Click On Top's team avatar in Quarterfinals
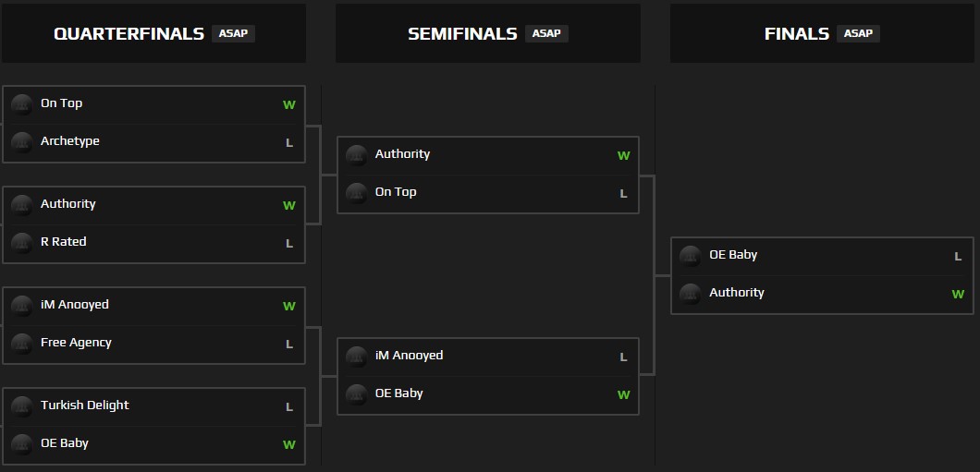The width and height of the screenshot is (980, 472). [x=22, y=104]
